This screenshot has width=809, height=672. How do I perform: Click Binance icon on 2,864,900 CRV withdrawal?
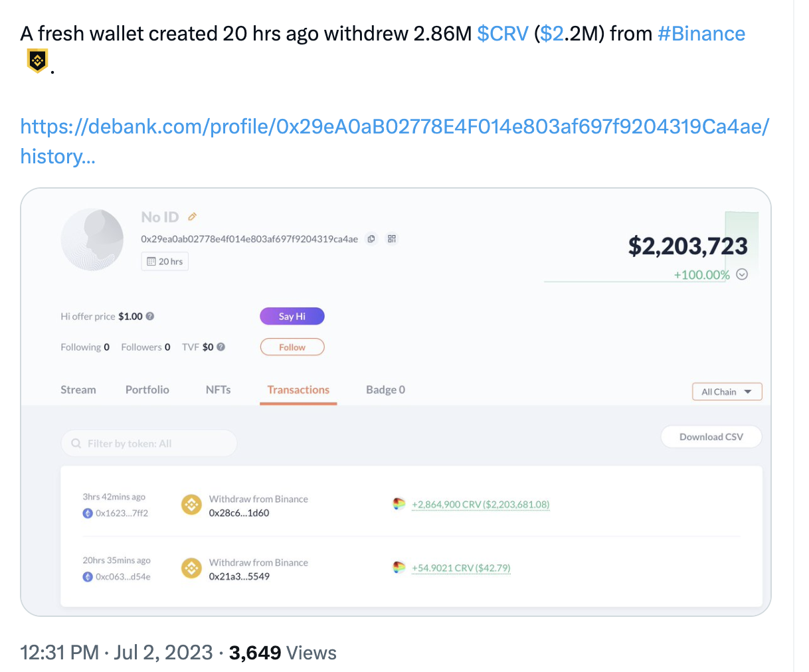click(x=192, y=505)
